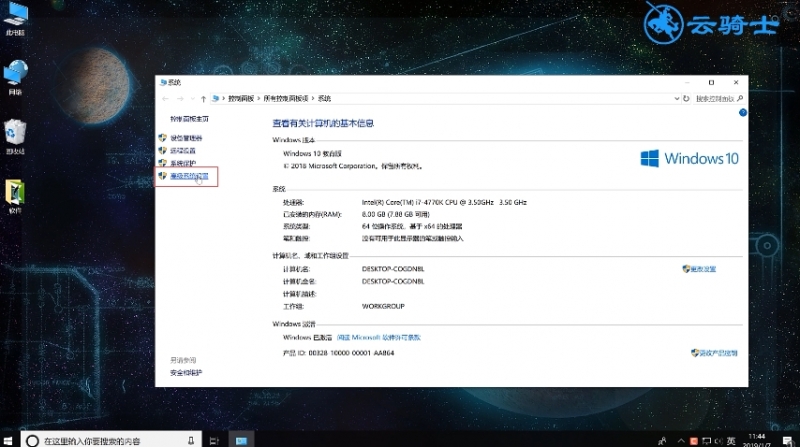Click the 8.00 GB installed RAM value
This screenshot has height=447, width=800.
395,214
